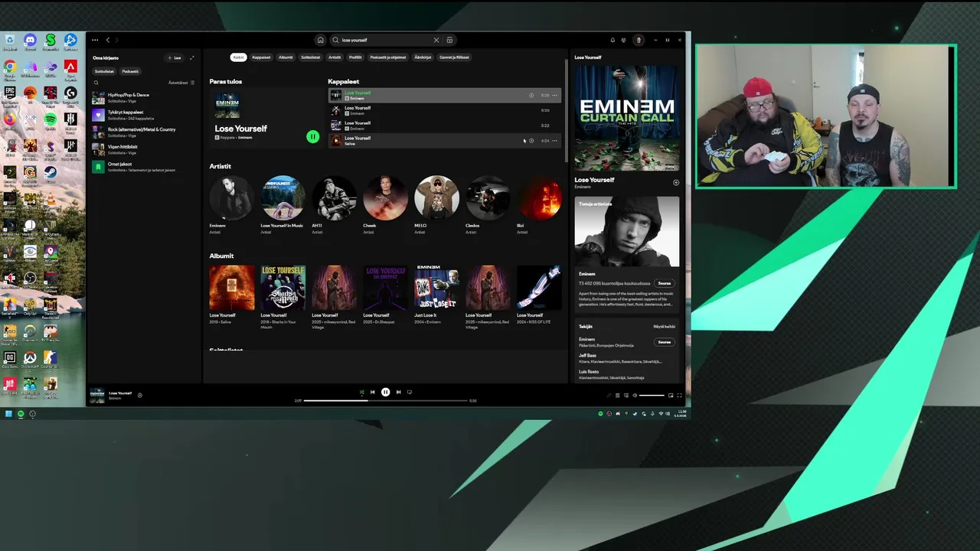Open Eminem artist result
Image resolution: width=980 pixels, height=551 pixels.
[x=231, y=204]
